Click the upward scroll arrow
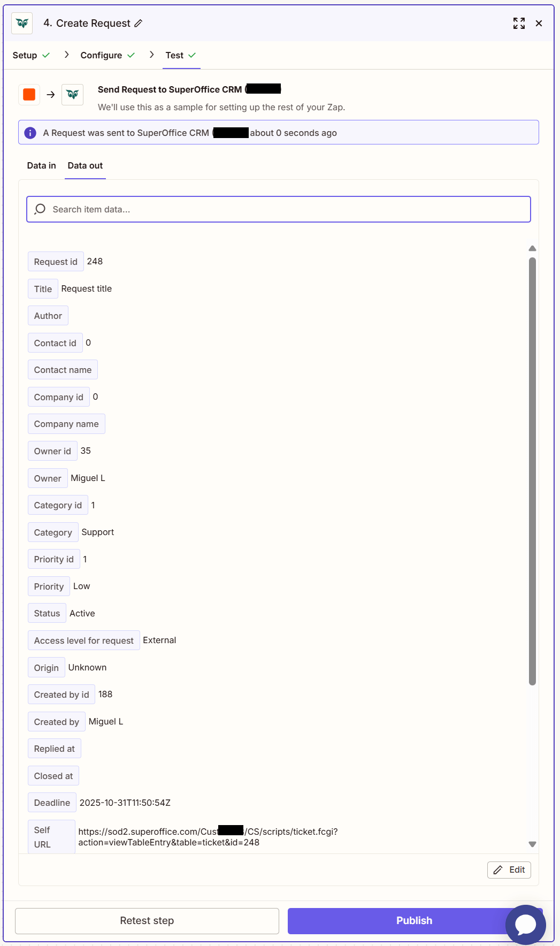Image resolution: width=560 pixels, height=946 pixels. (532, 248)
